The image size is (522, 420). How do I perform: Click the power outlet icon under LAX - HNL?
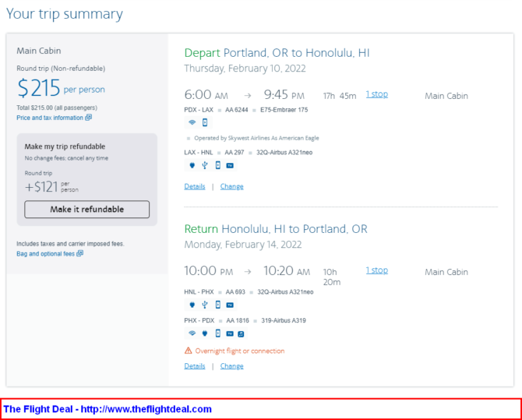pyautogui.click(x=192, y=164)
